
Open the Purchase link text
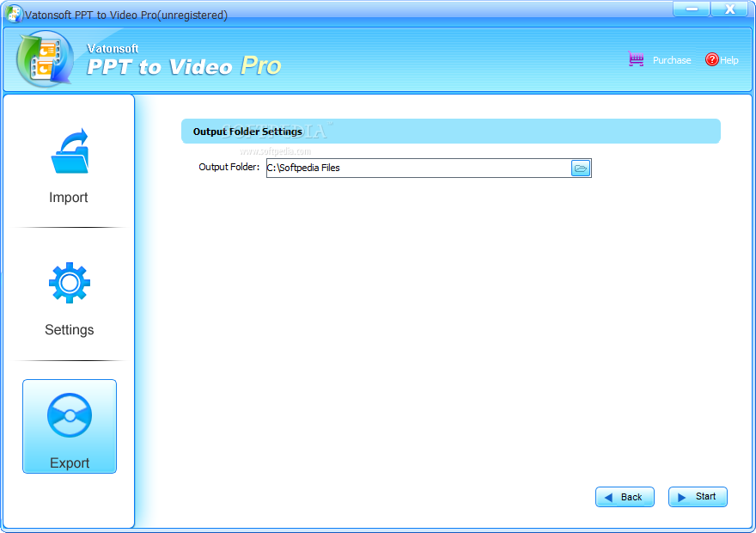[x=672, y=60]
